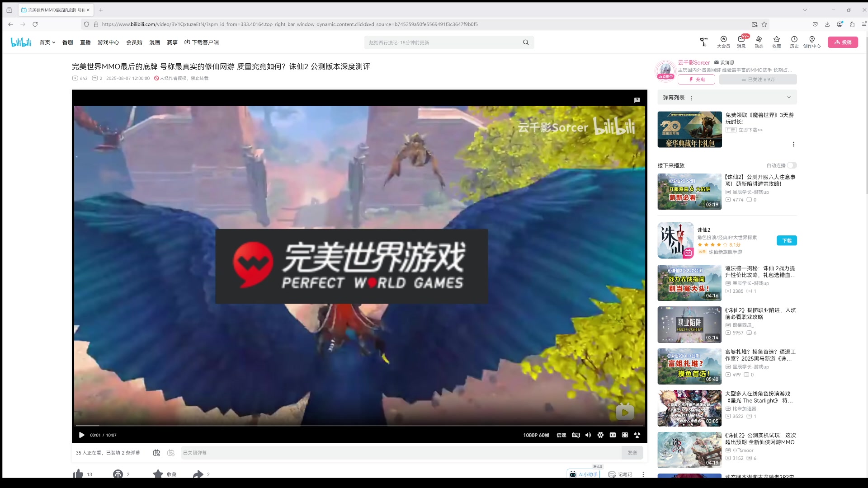Mute the video using volume icon

588,435
